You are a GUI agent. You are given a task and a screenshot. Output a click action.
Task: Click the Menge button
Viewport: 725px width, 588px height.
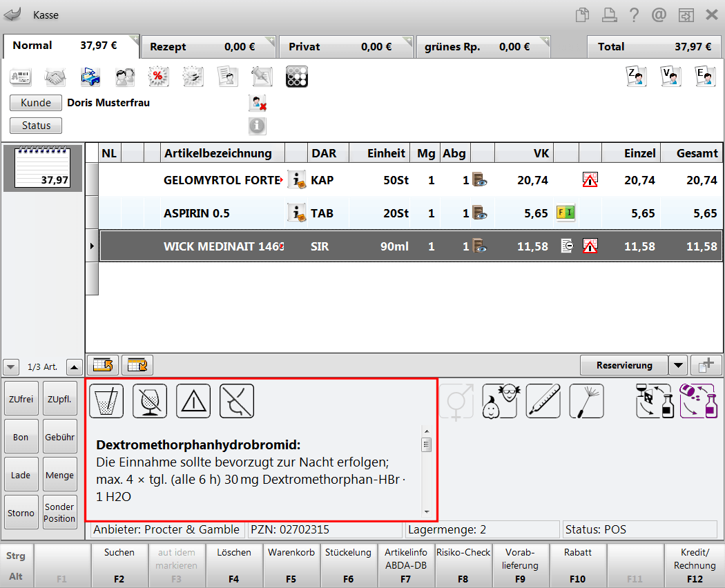59,474
